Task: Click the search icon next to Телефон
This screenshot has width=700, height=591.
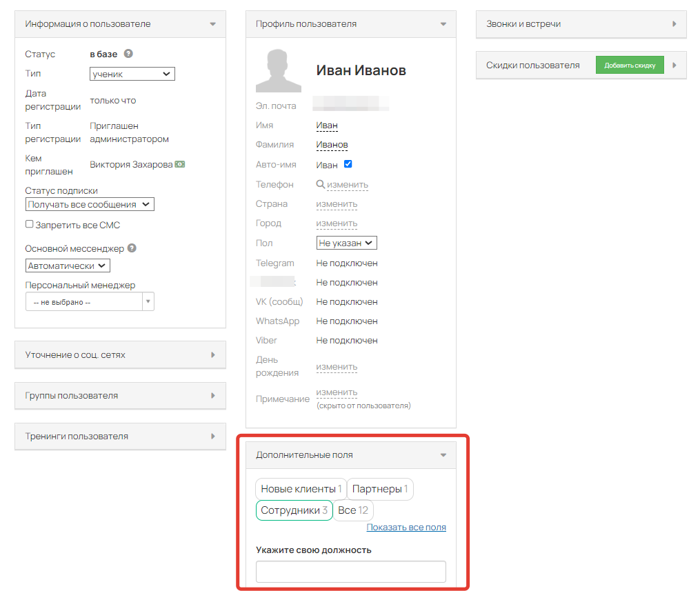Action: click(x=320, y=184)
